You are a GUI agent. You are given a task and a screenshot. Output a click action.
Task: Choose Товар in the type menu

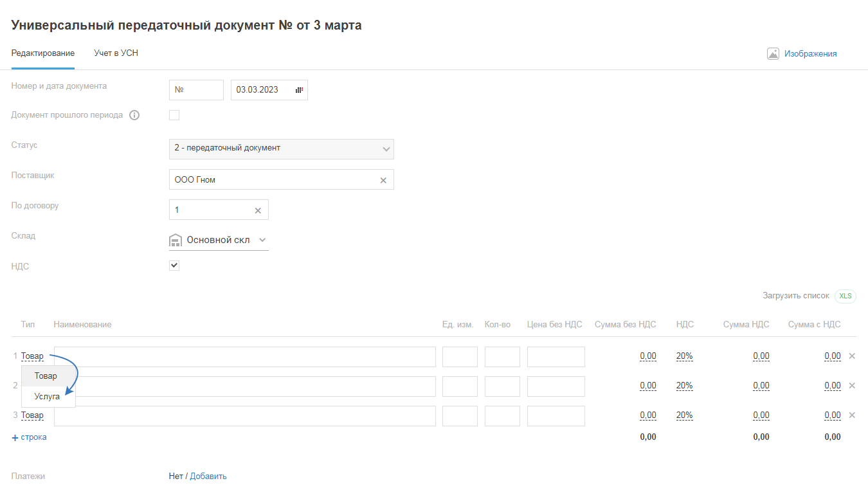[x=46, y=376]
